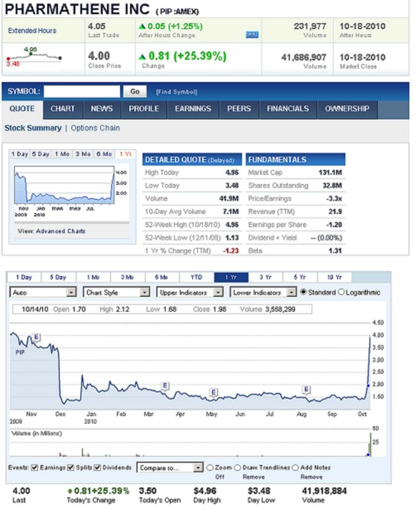Click the blue RT icon beside After Hours Change
Screen dimensions: 420x509
[x=252, y=35]
